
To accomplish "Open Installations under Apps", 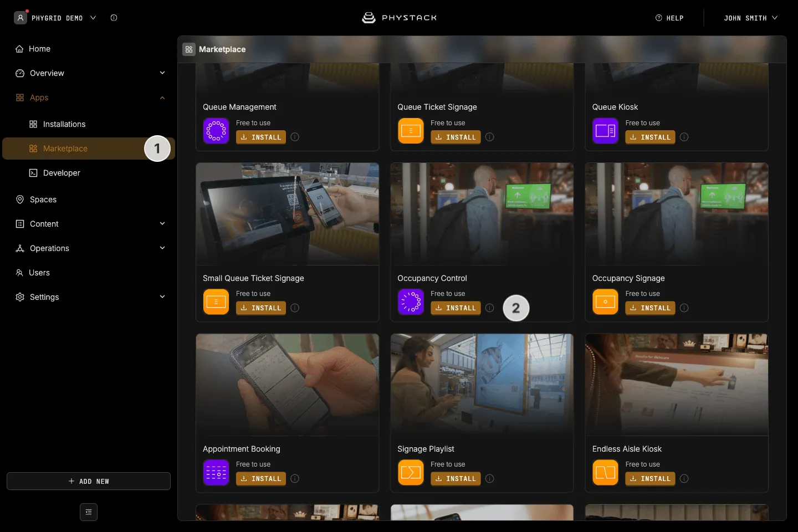I will tap(89, 124).
